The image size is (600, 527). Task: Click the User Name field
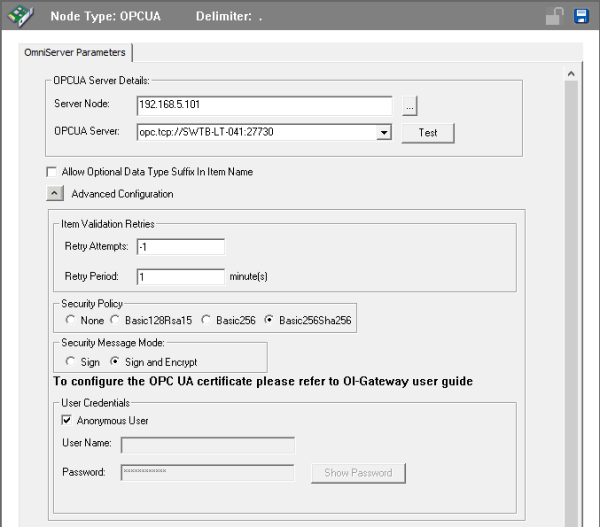pos(208,445)
